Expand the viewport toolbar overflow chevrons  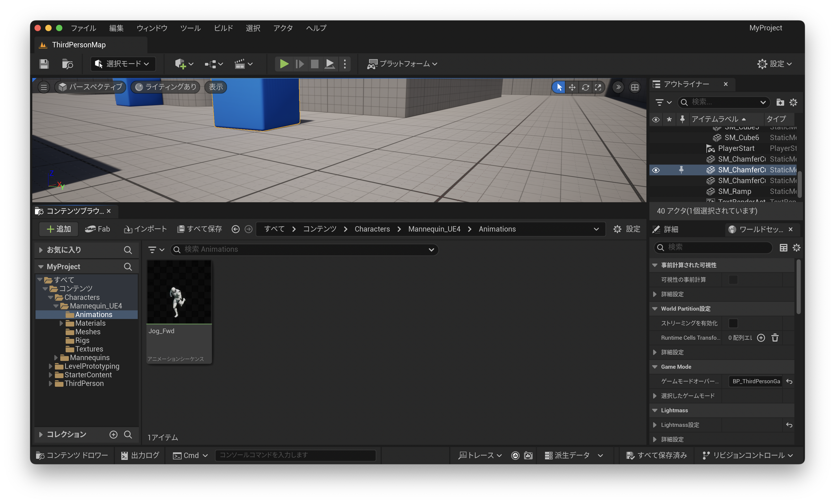618,87
